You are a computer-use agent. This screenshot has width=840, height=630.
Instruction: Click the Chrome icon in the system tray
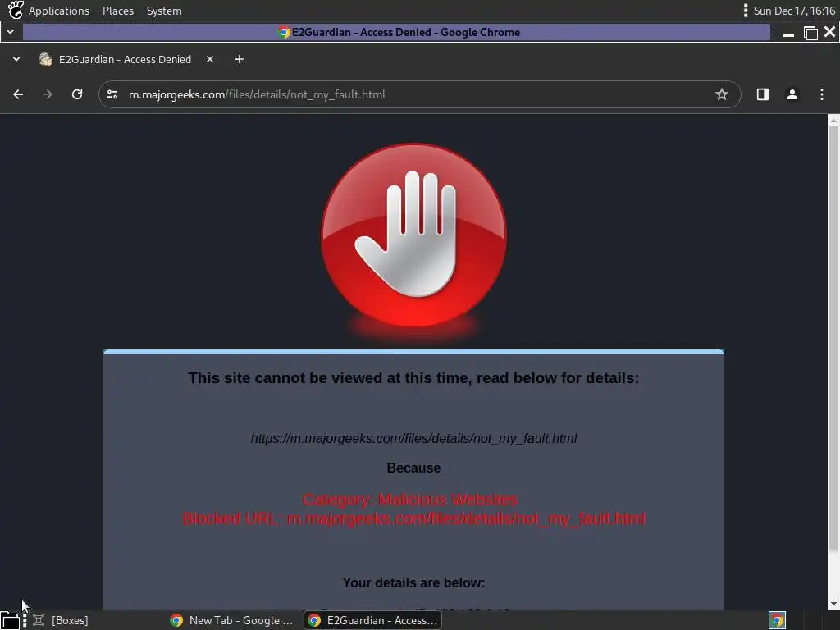click(x=778, y=620)
